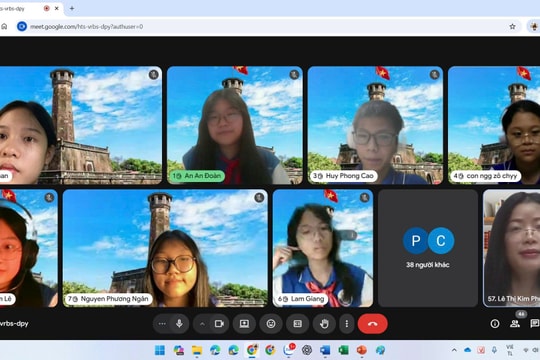
Task: Select An An Đoàn's video tile
Action: pyautogui.click(x=235, y=125)
